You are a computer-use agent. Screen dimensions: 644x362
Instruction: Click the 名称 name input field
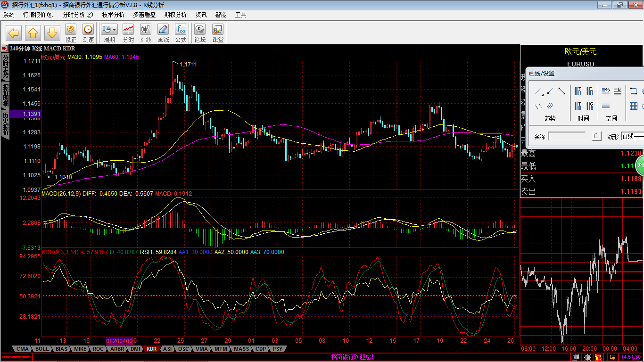567,136
